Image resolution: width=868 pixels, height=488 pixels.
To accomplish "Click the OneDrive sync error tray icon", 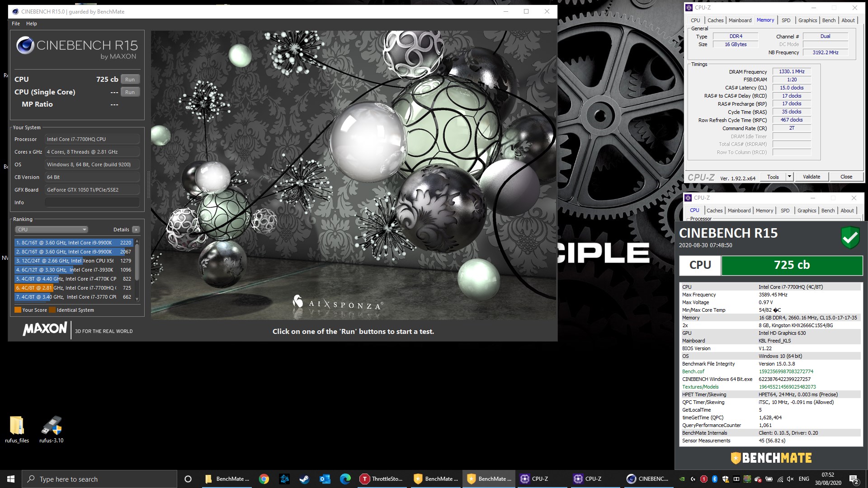I will [x=758, y=479].
